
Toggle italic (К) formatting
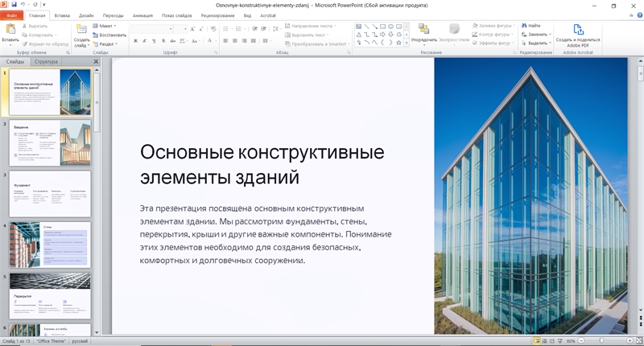(x=145, y=40)
